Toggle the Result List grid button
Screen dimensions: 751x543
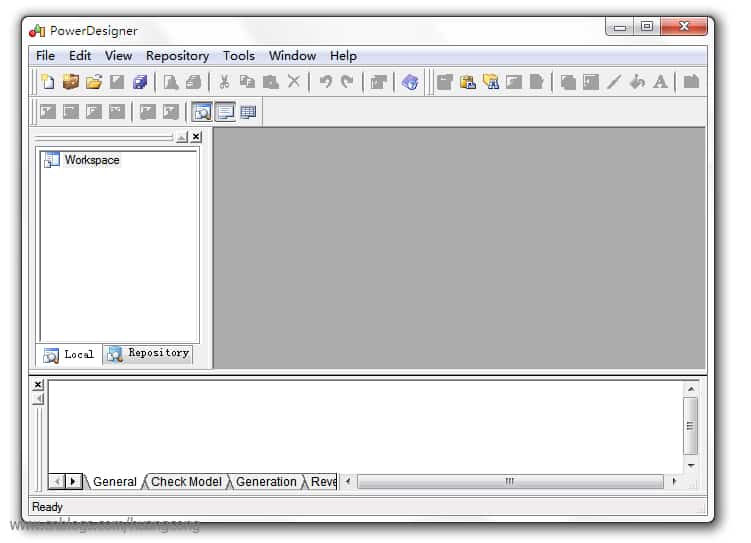[x=248, y=112]
